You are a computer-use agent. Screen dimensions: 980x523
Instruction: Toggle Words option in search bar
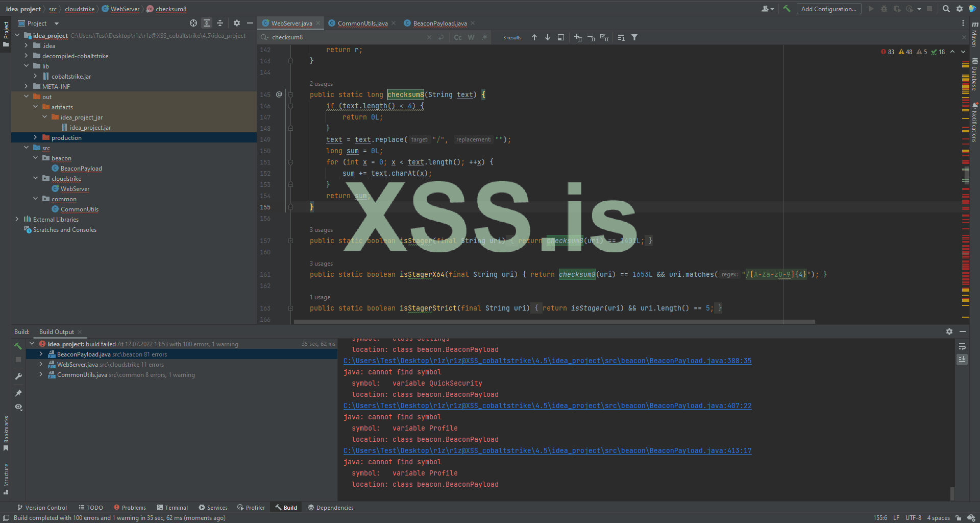point(471,37)
